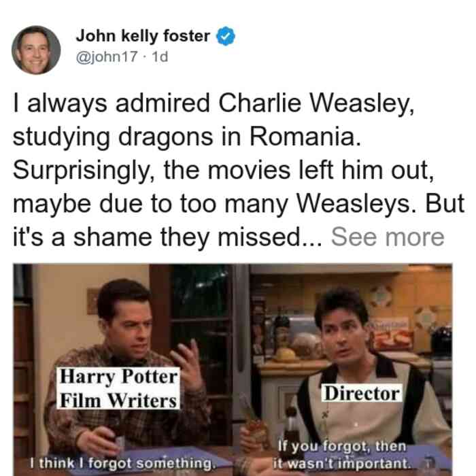Open the 1d post timestamp
Screen dimensions: 476x476
coord(160,56)
